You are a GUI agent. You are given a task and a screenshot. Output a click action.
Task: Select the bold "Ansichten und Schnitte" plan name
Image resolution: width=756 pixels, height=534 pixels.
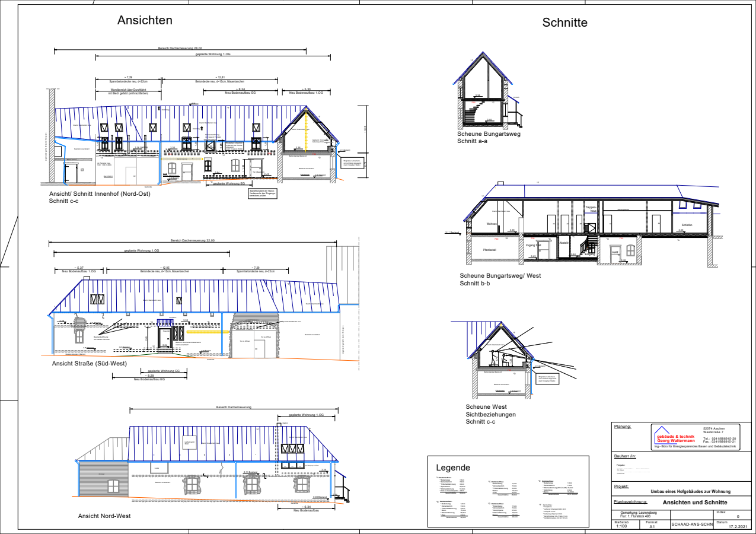click(694, 503)
